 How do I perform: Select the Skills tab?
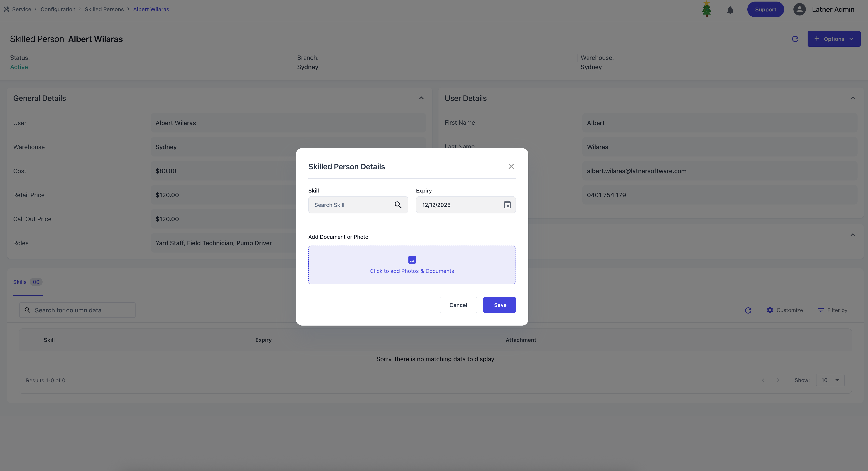[x=20, y=282]
